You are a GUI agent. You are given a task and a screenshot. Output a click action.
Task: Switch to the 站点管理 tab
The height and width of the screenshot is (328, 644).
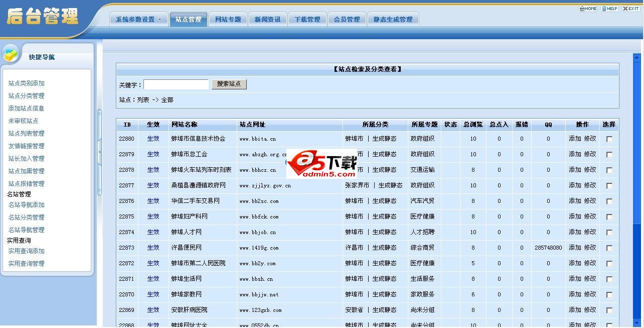click(x=188, y=20)
